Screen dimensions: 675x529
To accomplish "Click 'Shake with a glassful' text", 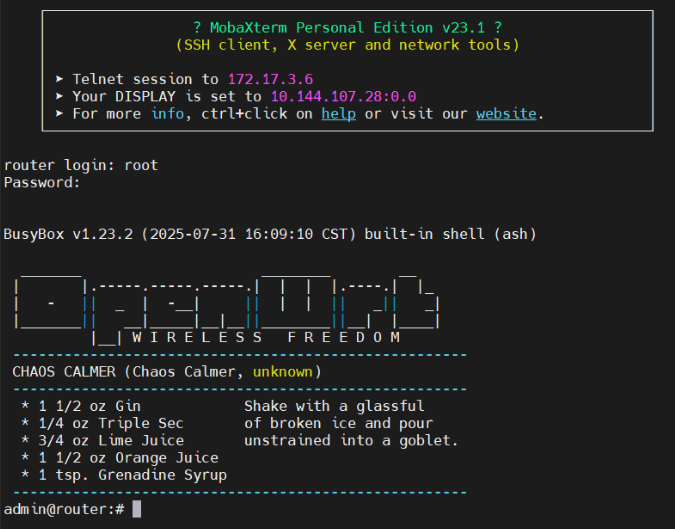I will click(x=334, y=406).
